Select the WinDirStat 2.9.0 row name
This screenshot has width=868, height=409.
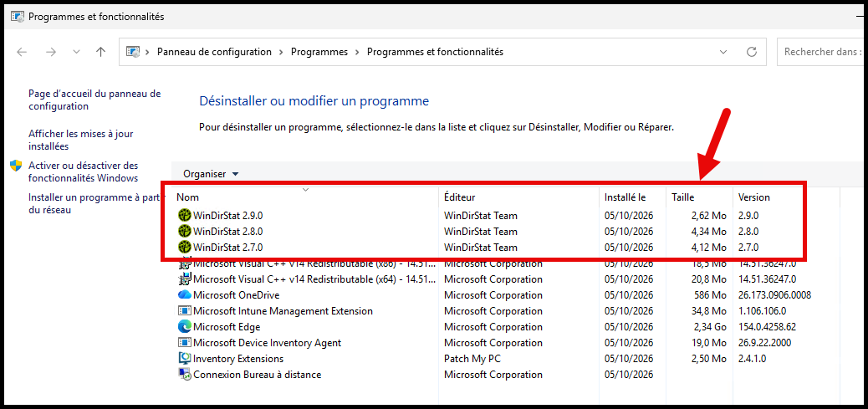pyautogui.click(x=228, y=215)
